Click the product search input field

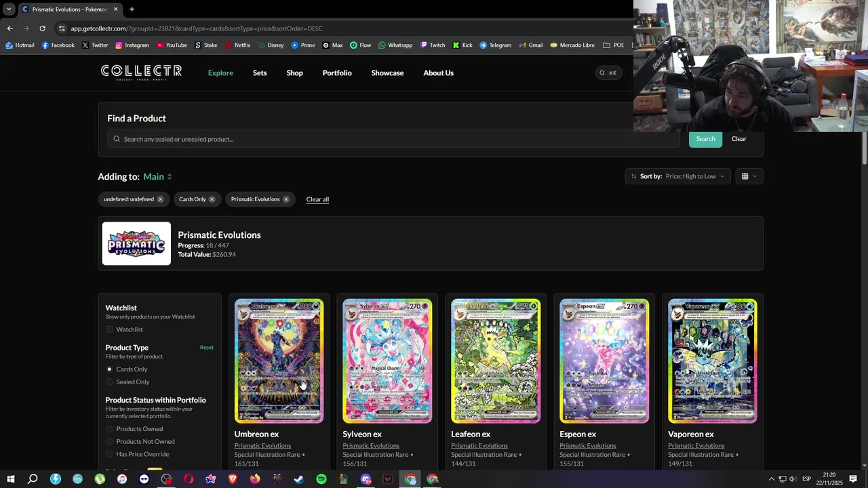coord(393,139)
